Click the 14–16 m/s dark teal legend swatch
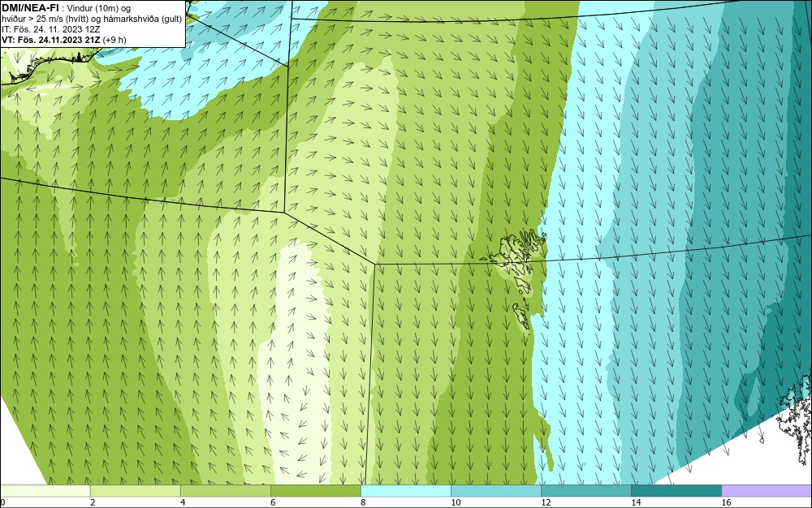The width and height of the screenshot is (812, 508). point(676,491)
